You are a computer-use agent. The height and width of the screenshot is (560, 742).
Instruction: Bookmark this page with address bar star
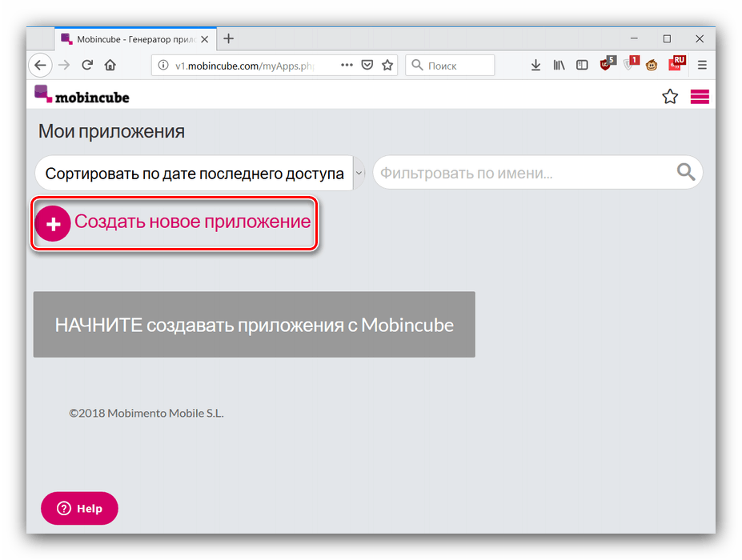387,65
